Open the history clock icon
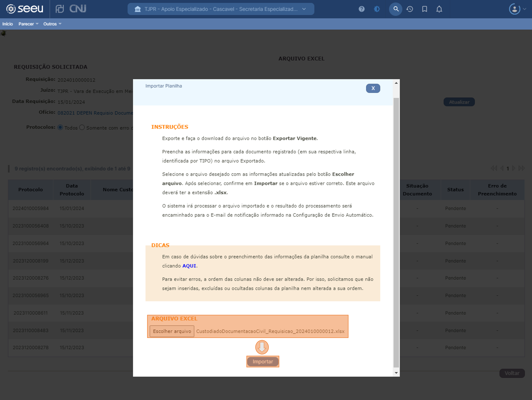 click(x=410, y=9)
